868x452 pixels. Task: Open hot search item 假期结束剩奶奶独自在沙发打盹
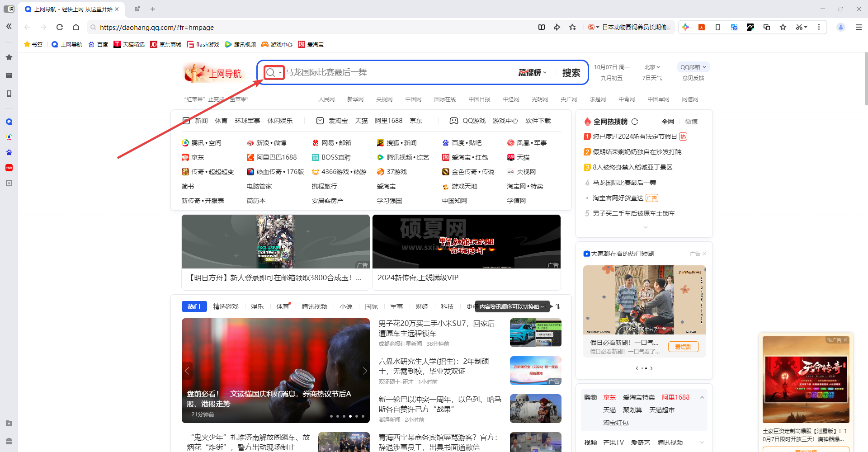pyautogui.click(x=637, y=152)
